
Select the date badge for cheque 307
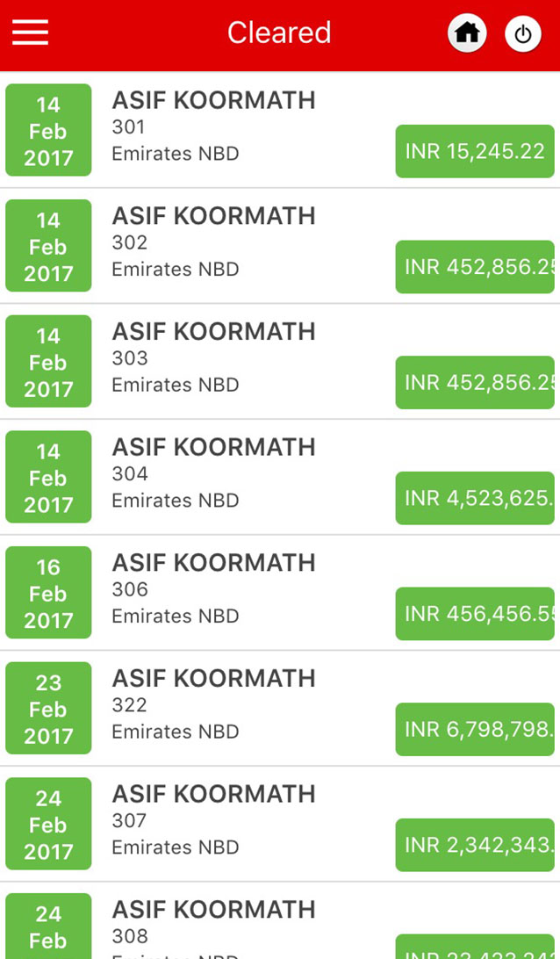[x=48, y=824]
